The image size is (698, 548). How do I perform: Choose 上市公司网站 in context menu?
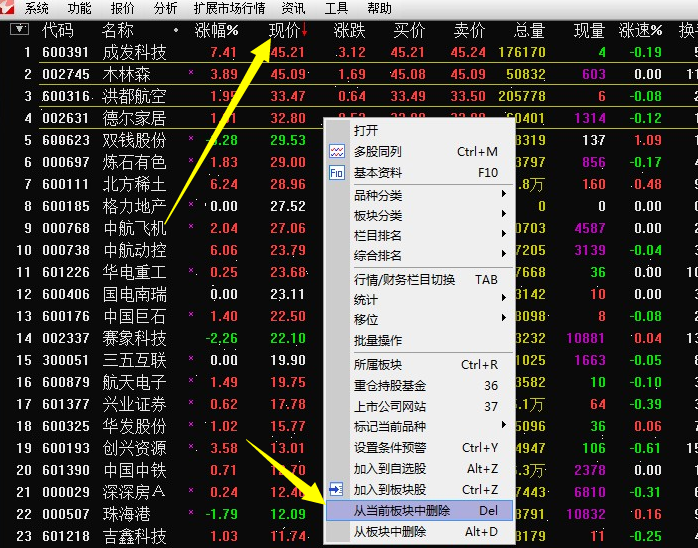click(x=419, y=406)
